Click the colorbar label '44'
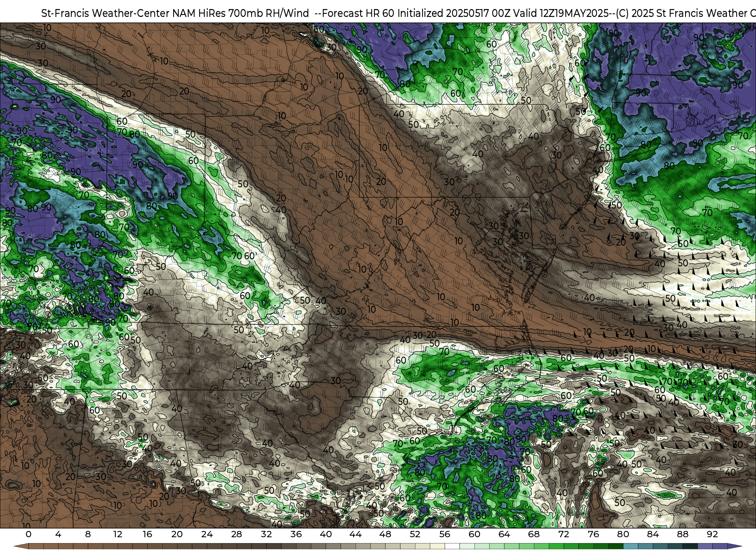Image resolution: width=756 pixels, height=551 pixels. pyautogui.click(x=356, y=534)
